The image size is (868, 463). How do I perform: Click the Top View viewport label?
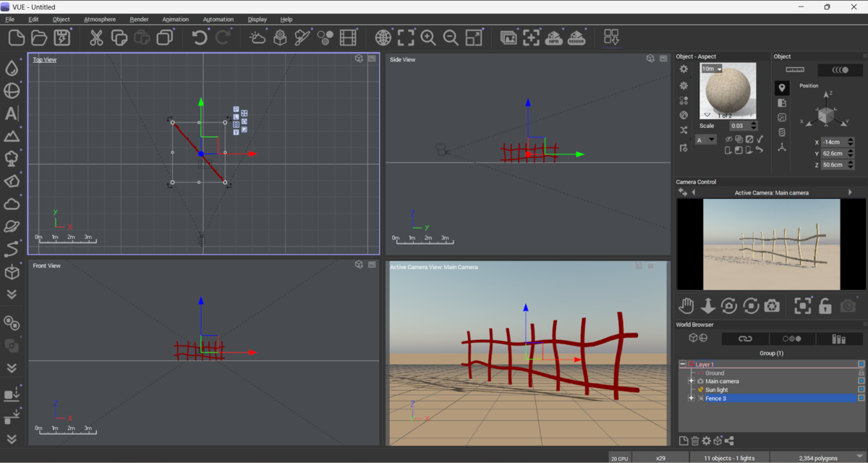pos(44,59)
